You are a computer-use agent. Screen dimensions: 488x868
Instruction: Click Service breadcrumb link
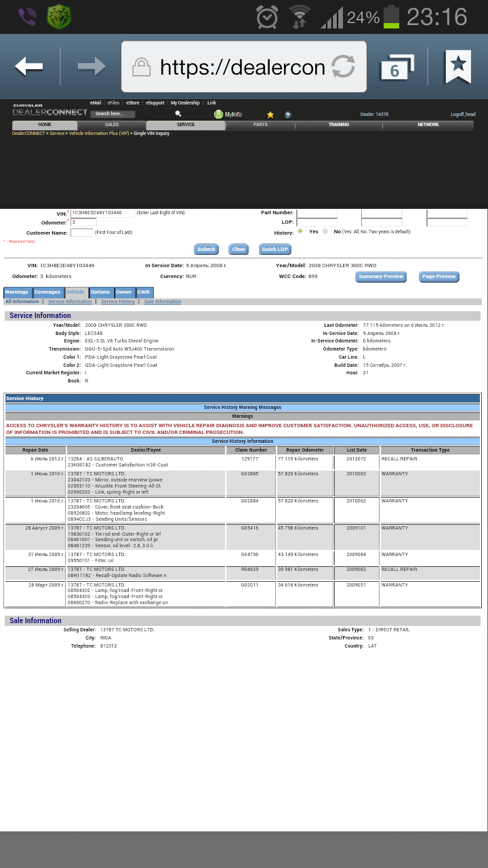57,134
